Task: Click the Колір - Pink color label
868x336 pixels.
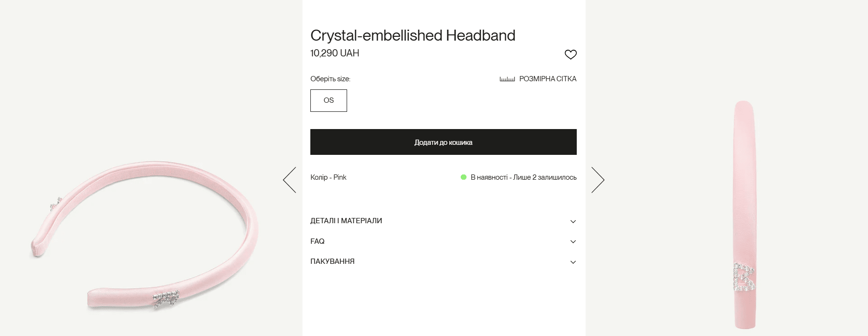Action: (x=328, y=177)
